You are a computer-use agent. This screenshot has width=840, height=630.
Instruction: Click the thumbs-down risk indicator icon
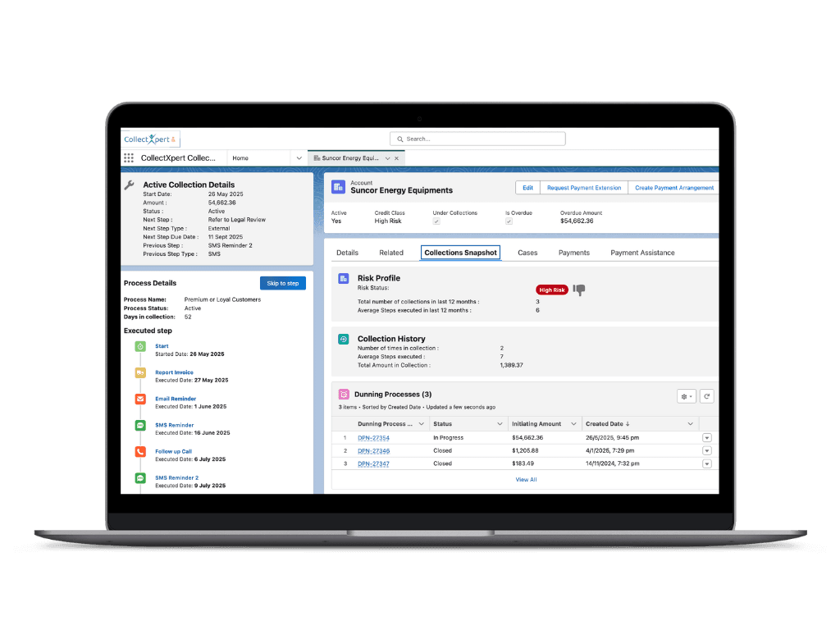coord(579,290)
